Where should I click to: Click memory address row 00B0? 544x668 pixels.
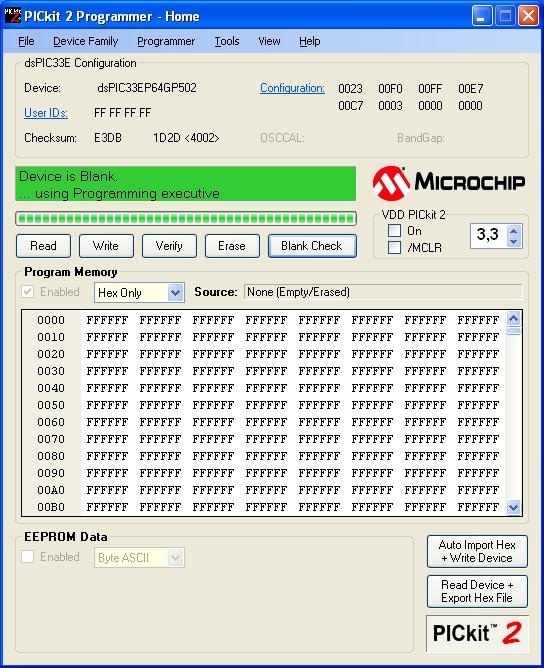coord(51,507)
